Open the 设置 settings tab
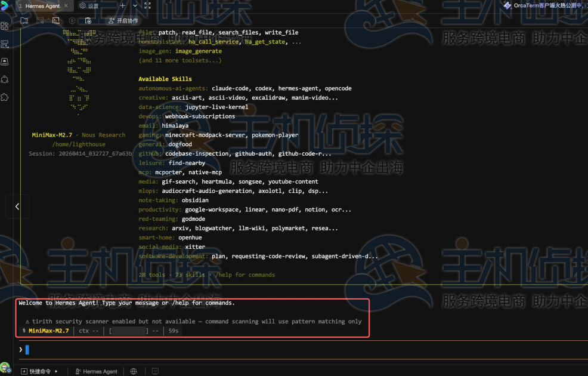 (89, 6)
